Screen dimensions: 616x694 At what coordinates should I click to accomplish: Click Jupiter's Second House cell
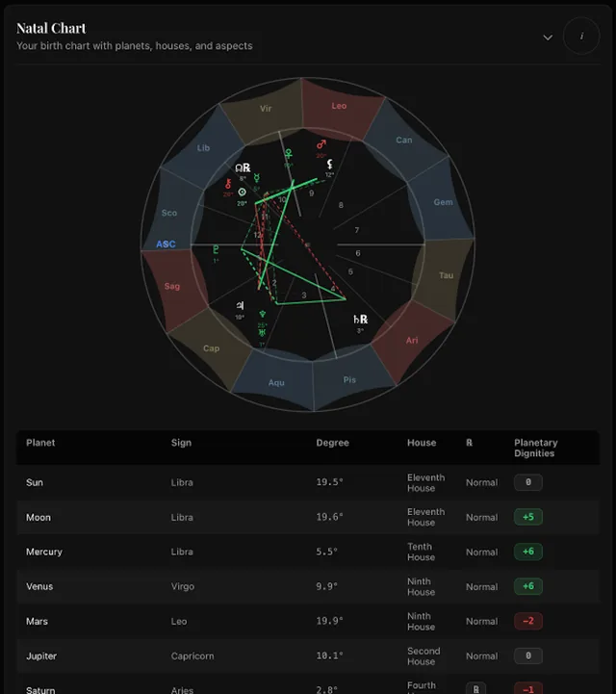pos(423,655)
